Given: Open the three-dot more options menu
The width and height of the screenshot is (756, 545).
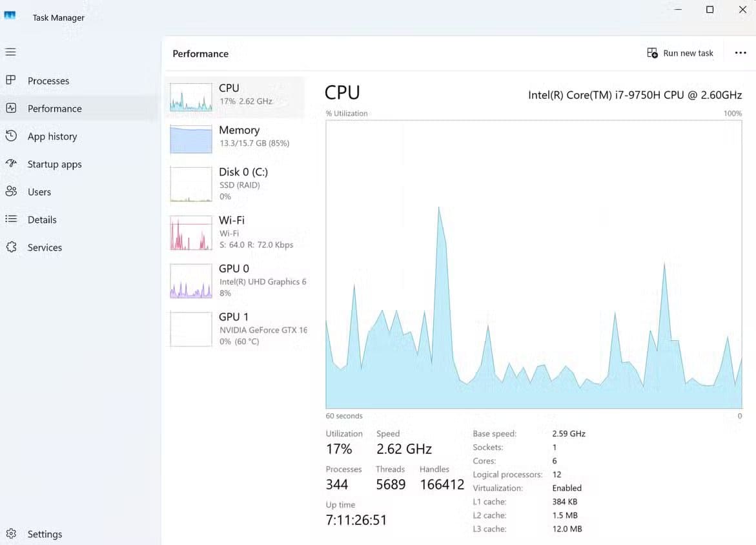Looking at the screenshot, I should (x=740, y=53).
